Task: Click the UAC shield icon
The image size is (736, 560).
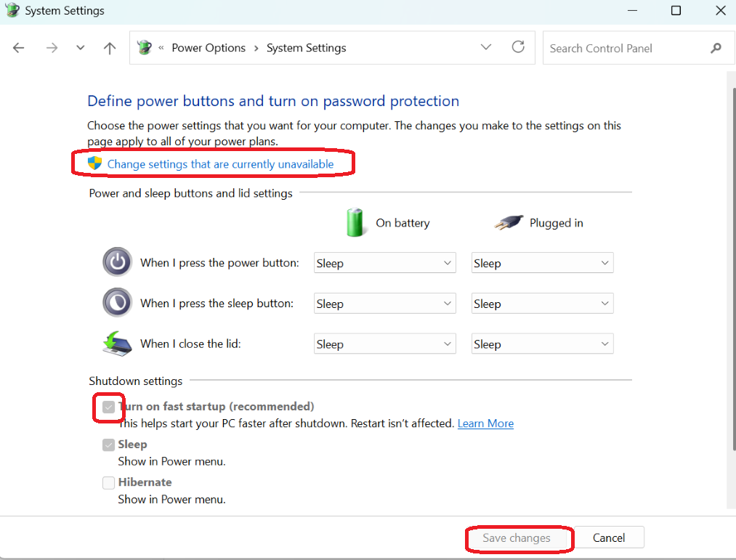Action: tap(95, 163)
